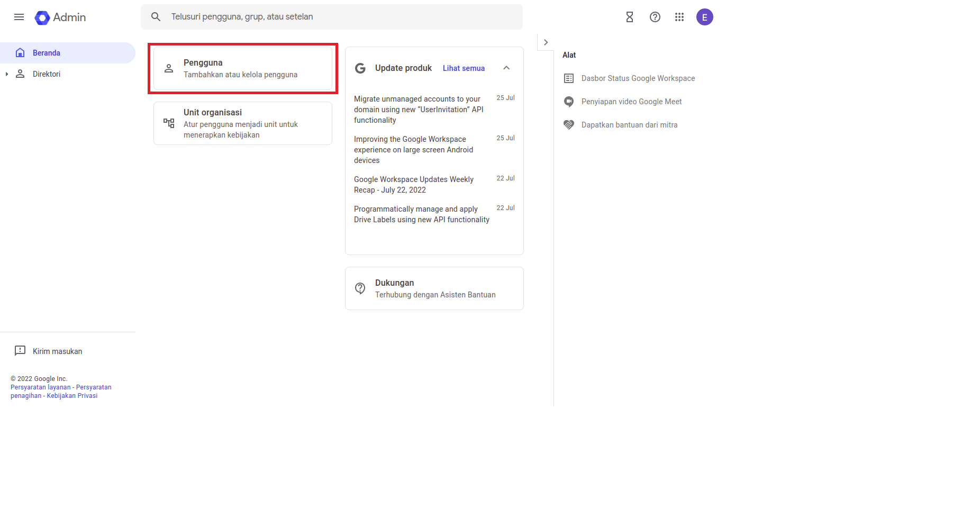The image size is (980, 508).
Task: Open Dasbor Status Google Workspace
Action: 638,78
